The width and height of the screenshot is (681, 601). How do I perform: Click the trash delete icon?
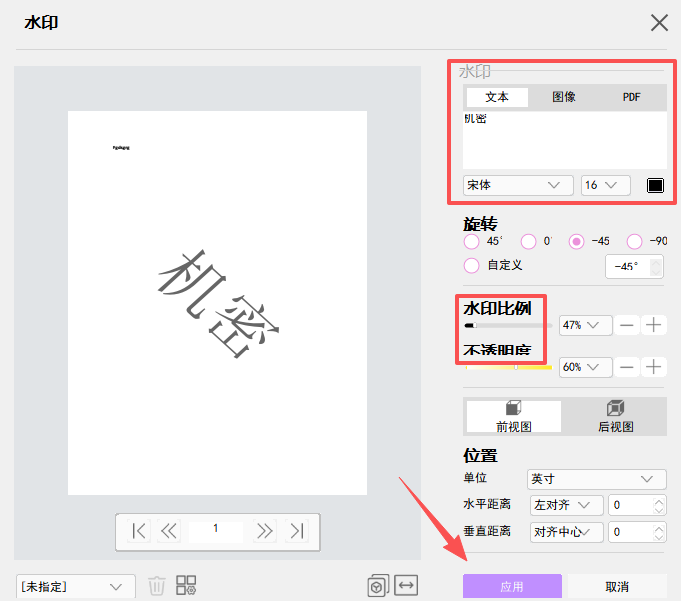157,586
